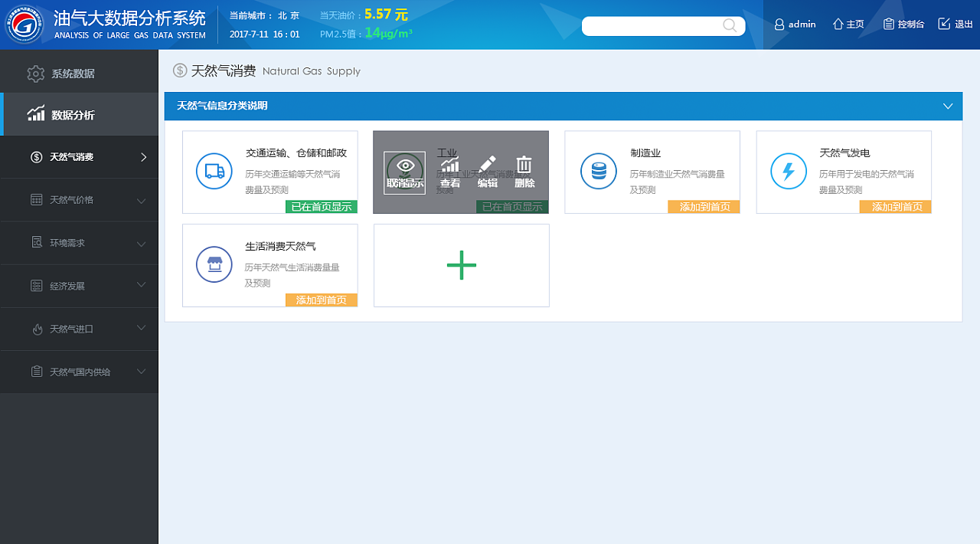Toggle 添加到首页 on the 天然气发电 card
The width and height of the screenshot is (980, 544).
tap(895, 206)
